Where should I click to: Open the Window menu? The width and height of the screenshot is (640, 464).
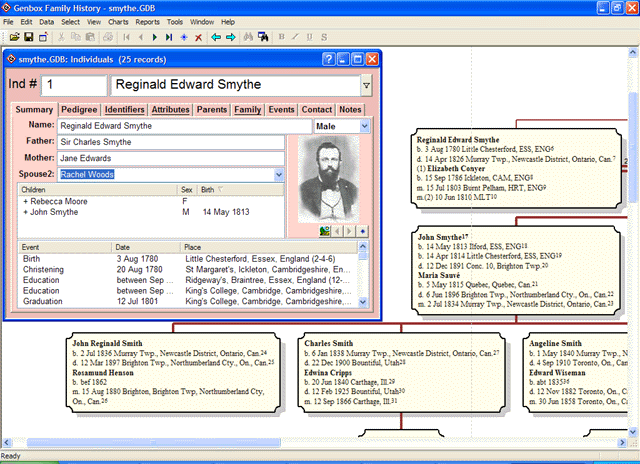click(202, 22)
